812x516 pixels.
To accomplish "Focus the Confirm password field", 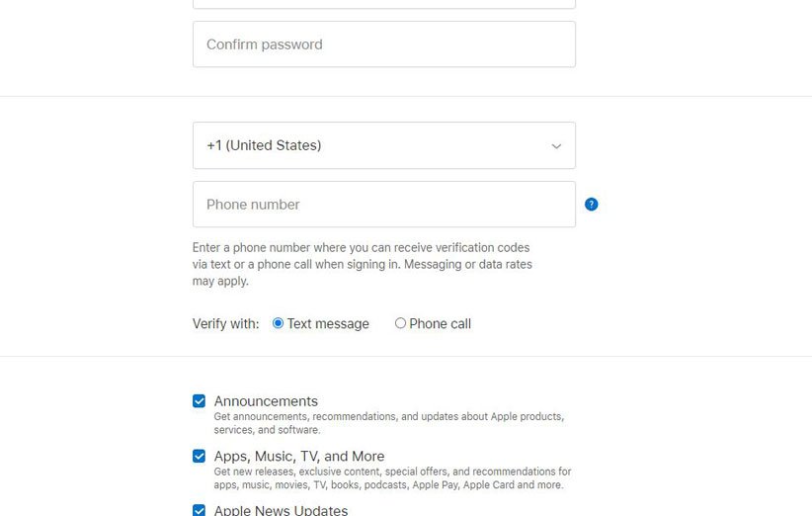I will 383,44.
